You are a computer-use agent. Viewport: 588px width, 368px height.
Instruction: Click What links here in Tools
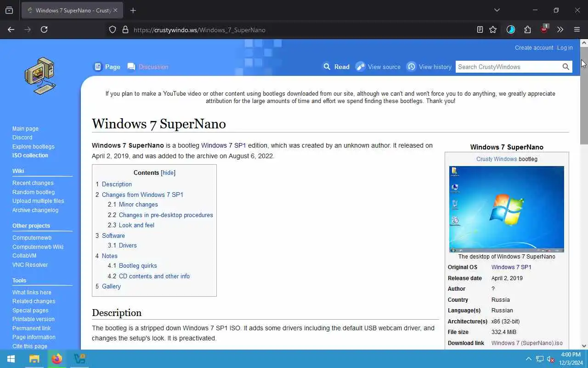tap(32, 293)
